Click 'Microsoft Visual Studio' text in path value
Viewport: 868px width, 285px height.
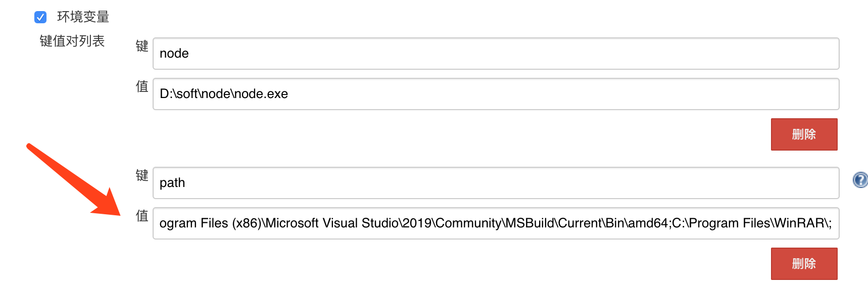331,223
